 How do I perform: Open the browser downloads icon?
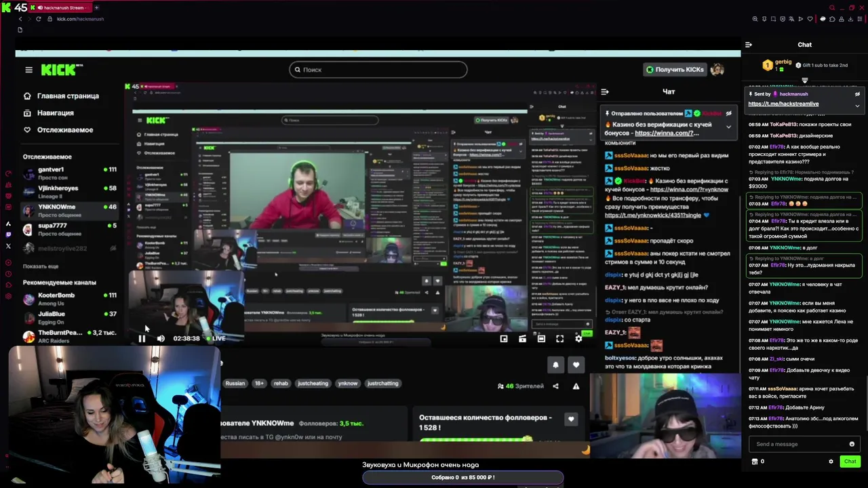850,19
